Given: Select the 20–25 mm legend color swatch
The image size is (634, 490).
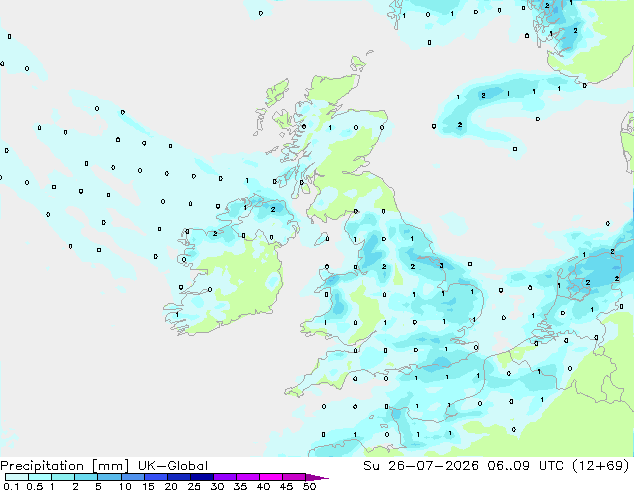Looking at the screenshot, I should tap(179, 477).
